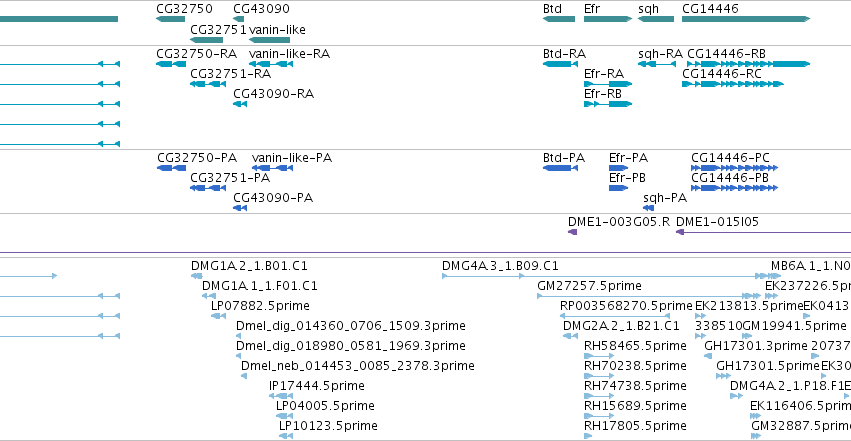Screen dimensions: 851x441
Task: Click EST GM19941.5prime
Action: point(747,336)
